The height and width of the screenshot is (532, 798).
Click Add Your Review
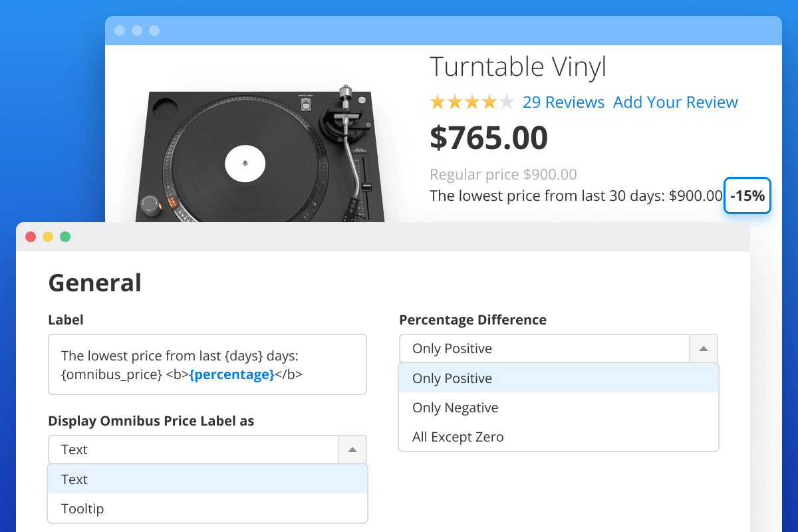675,102
